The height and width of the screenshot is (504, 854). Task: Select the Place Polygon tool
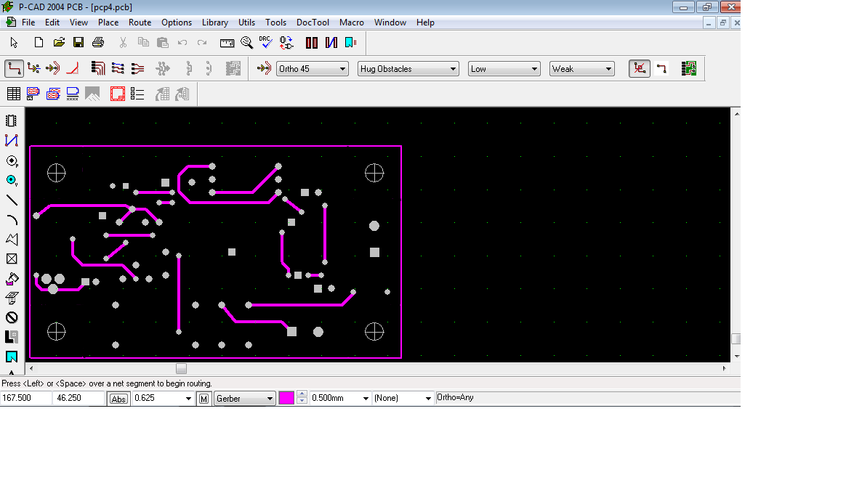pyautogui.click(x=12, y=240)
